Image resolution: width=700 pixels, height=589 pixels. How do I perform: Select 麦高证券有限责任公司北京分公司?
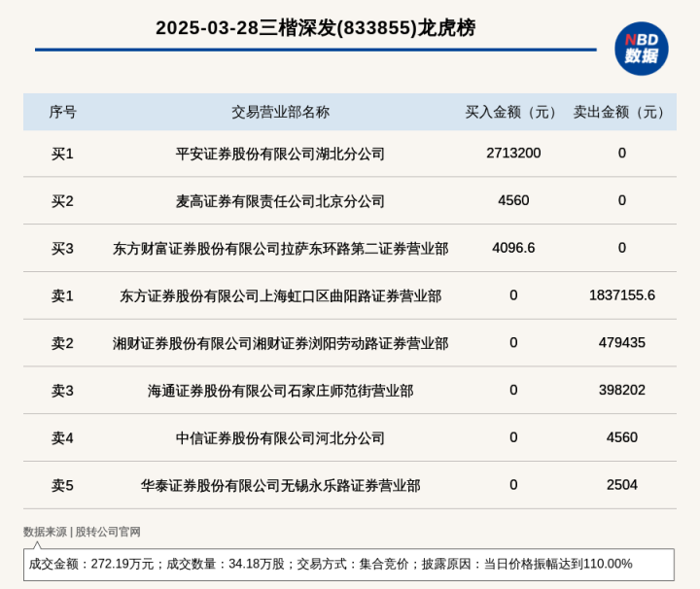pos(280,201)
